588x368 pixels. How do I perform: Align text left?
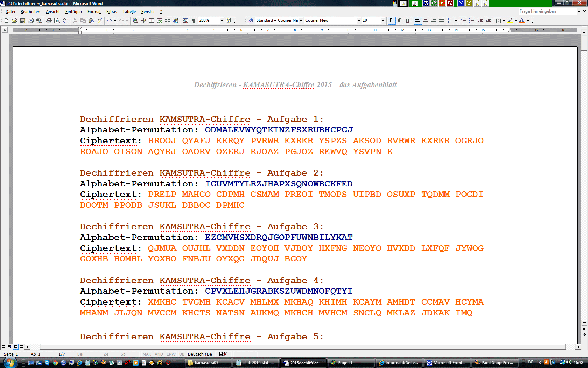(418, 21)
